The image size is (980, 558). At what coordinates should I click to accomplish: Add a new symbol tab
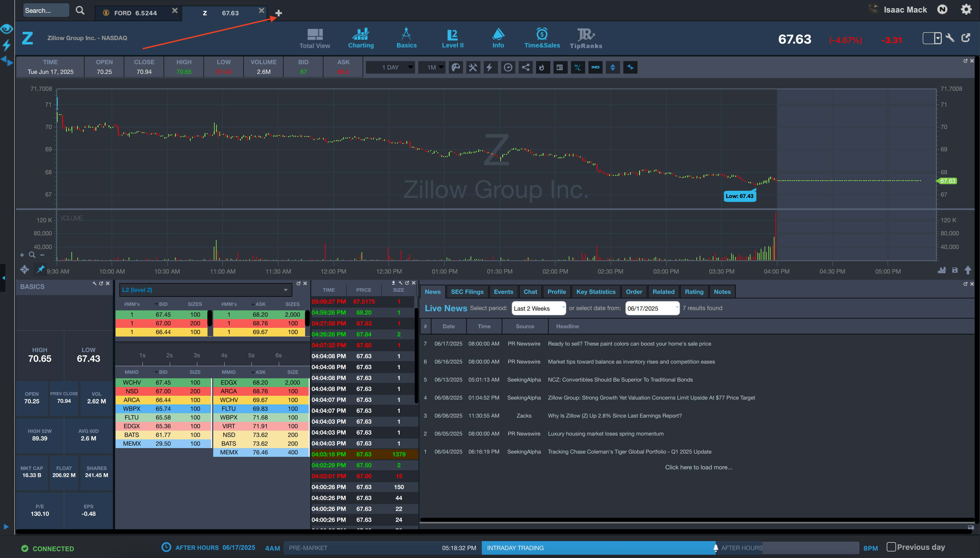[278, 13]
